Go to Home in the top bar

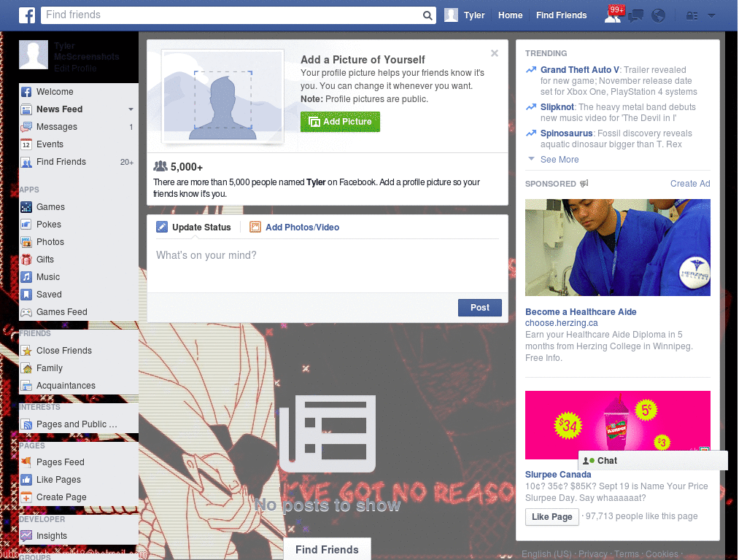510,15
